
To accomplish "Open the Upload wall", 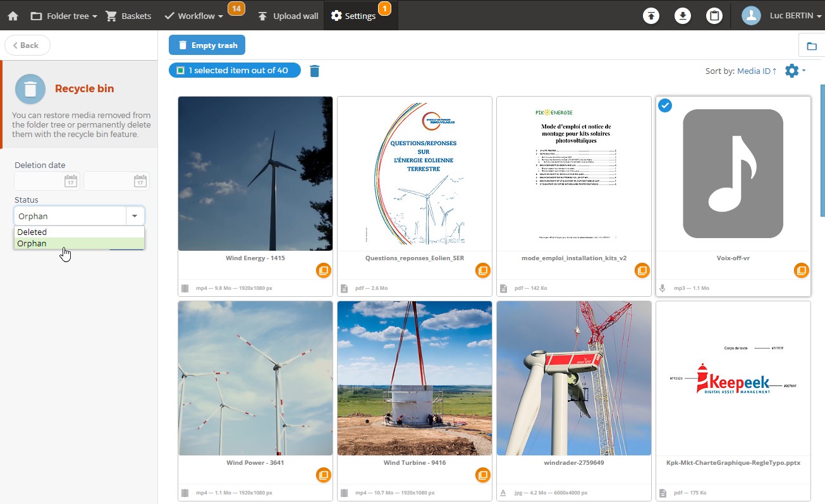I will (x=288, y=16).
